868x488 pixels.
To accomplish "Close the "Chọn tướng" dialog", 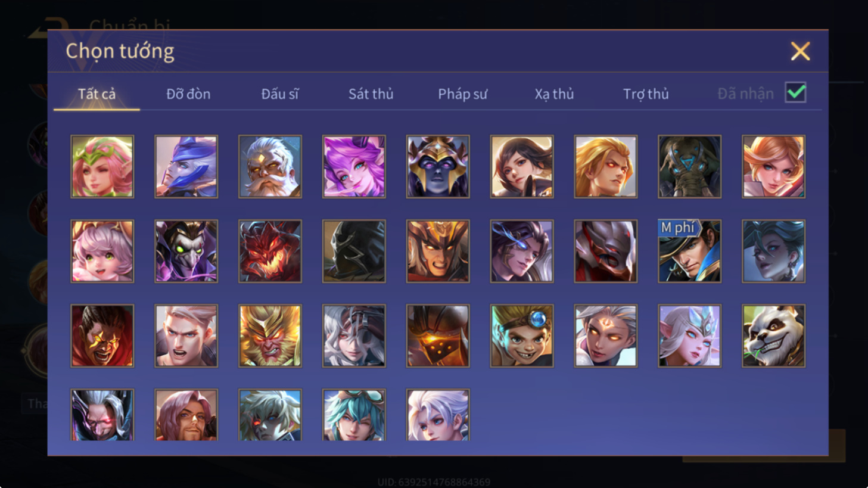I will coord(800,51).
